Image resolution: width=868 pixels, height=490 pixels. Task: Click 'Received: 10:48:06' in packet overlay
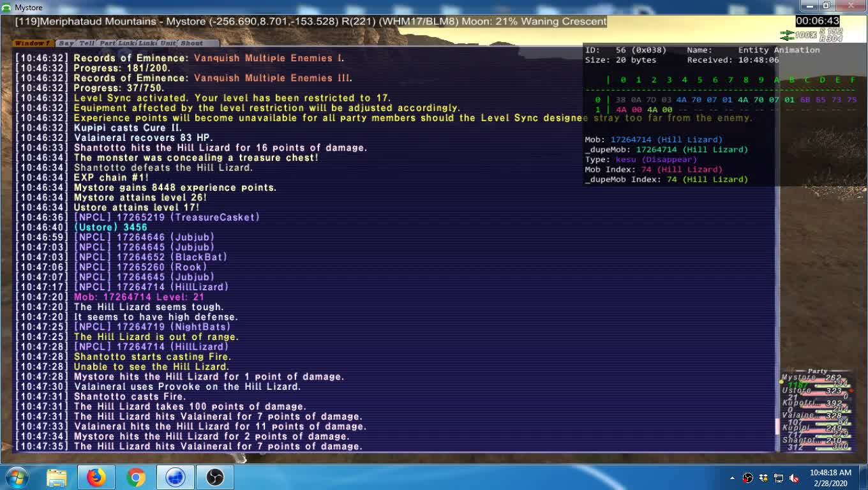coord(733,60)
